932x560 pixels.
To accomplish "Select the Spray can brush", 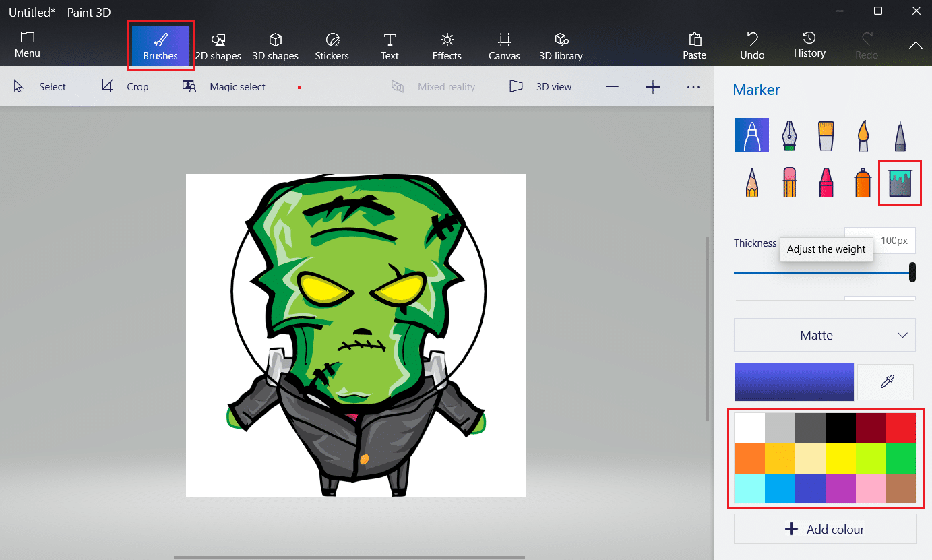I will pyautogui.click(x=863, y=183).
